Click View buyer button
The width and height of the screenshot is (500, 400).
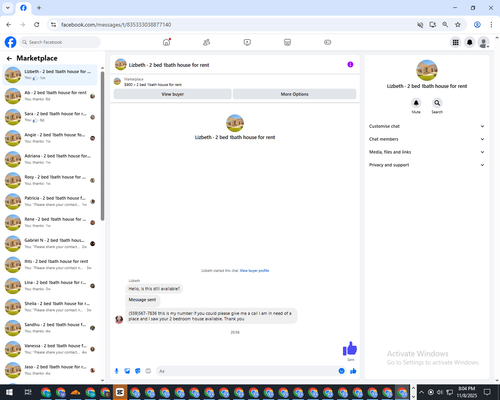pos(172,94)
